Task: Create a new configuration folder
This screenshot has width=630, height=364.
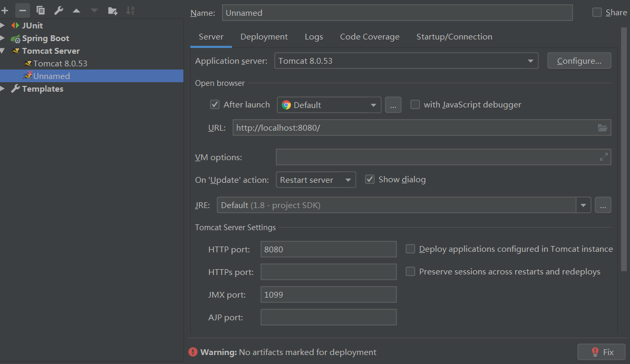Action: (112, 10)
